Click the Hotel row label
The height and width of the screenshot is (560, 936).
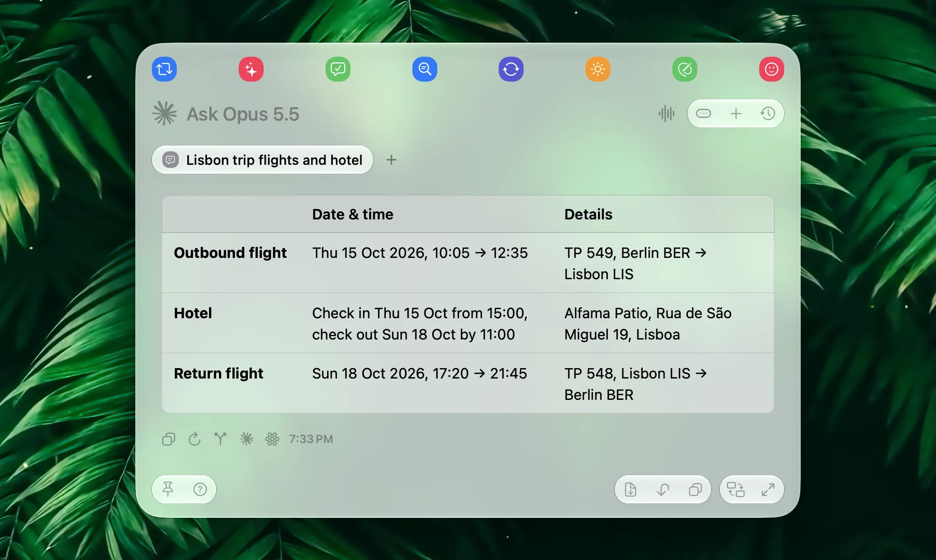coord(193,313)
